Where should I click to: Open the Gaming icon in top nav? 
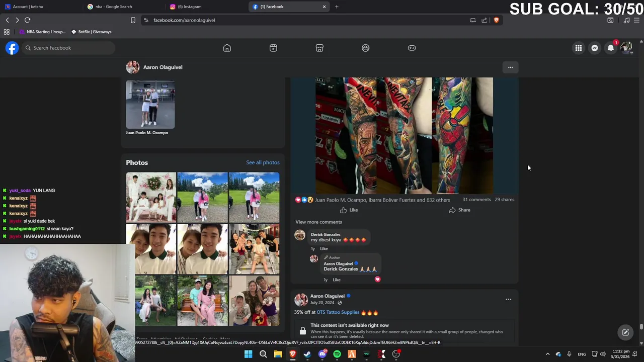pyautogui.click(x=412, y=48)
